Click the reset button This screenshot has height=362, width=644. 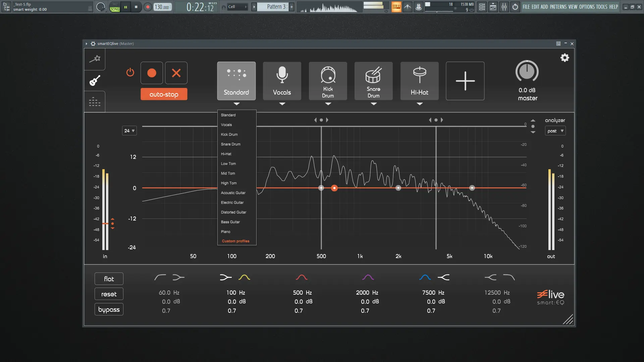pos(109,294)
